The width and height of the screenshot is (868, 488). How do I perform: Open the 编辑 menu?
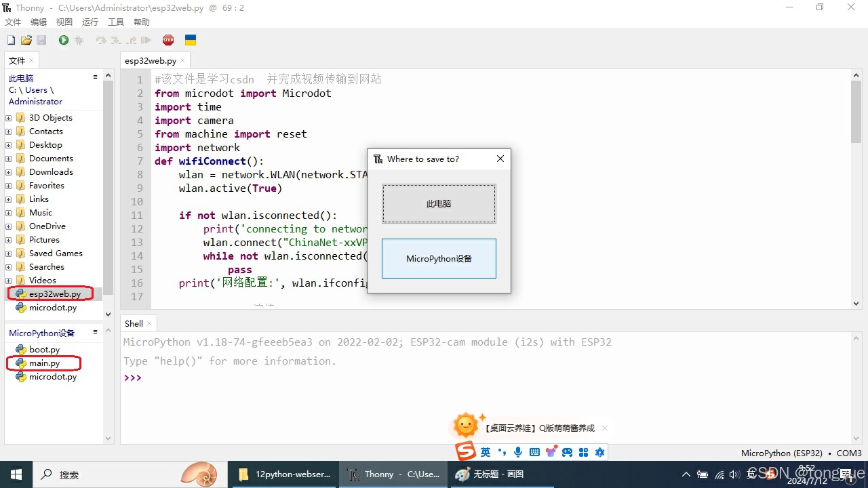(39, 22)
